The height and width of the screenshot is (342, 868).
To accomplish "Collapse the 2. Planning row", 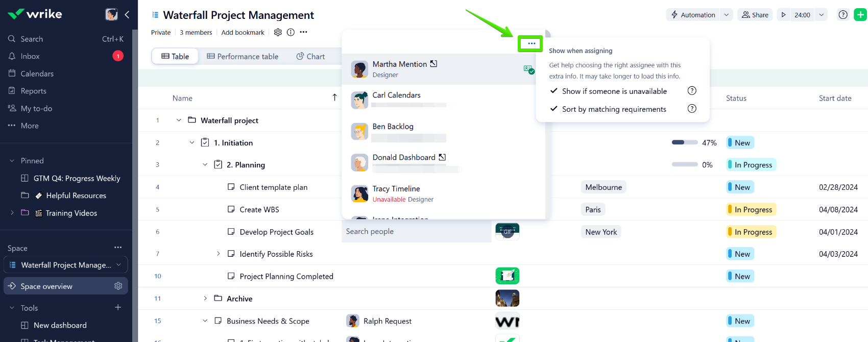I will pos(205,165).
